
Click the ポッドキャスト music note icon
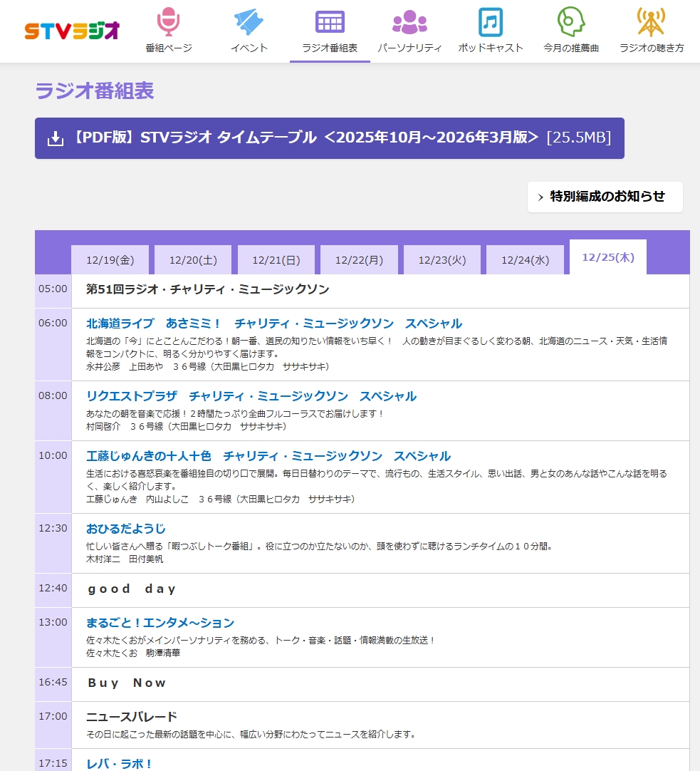click(x=490, y=21)
